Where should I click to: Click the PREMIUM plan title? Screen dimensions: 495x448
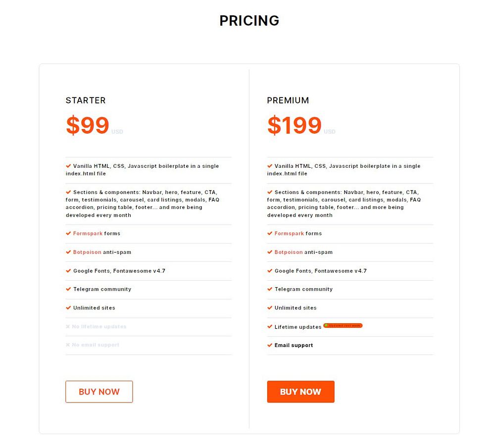pyautogui.click(x=288, y=100)
